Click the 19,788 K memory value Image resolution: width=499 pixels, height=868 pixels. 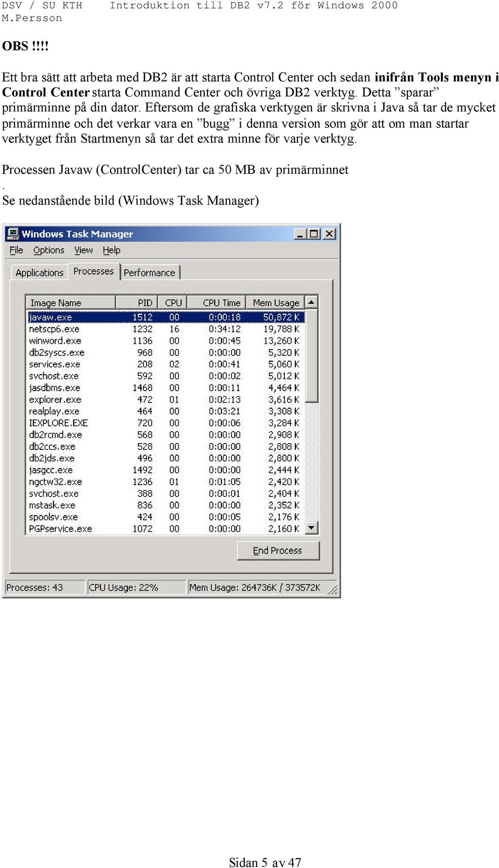pyautogui.click(x=281, y=329)
